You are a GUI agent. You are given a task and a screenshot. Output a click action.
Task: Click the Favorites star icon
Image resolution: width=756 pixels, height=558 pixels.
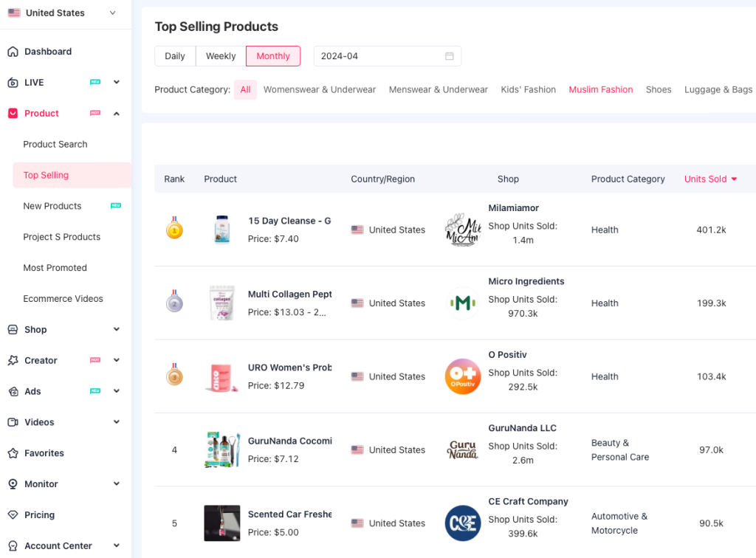[x=13, y=453]
